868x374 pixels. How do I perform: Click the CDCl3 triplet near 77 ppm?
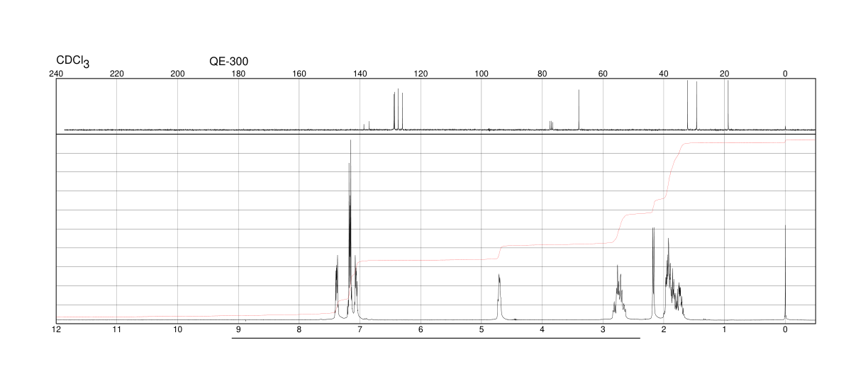(x=551, y=125)
